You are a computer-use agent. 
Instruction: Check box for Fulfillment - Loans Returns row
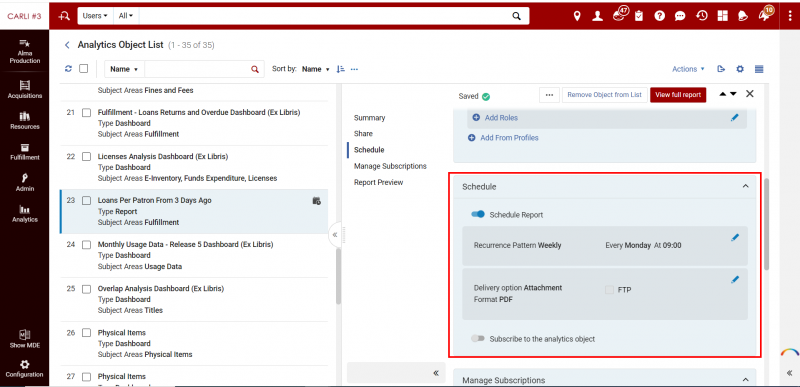point(86,113)
